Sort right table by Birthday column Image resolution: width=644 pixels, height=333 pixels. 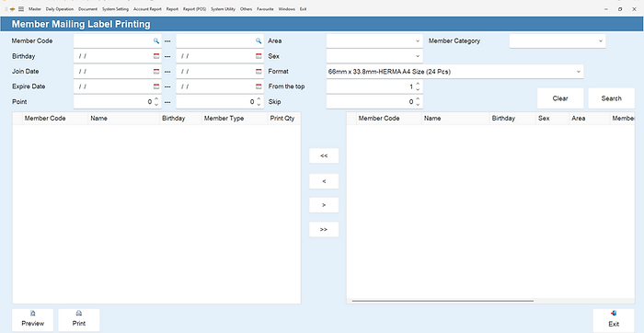pos(512,119)
